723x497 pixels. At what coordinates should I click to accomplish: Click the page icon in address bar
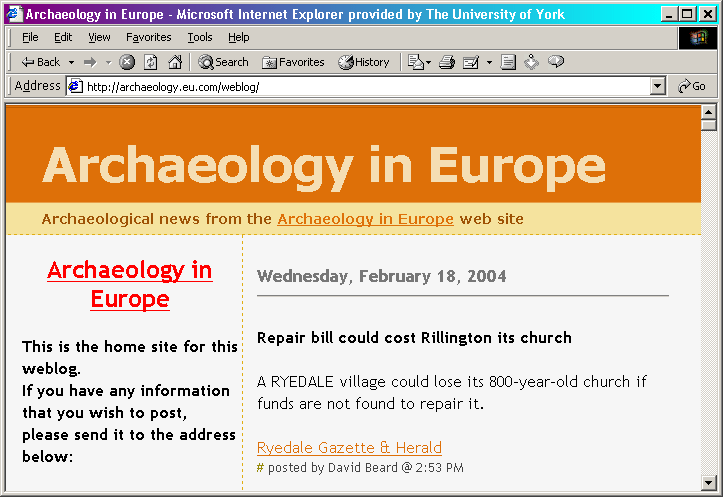coord(75,86)
